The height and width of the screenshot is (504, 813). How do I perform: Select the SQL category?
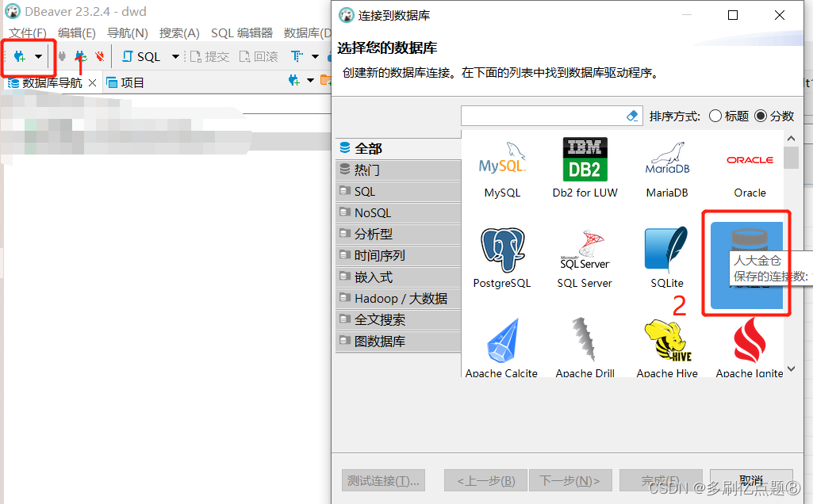[398, 192]
